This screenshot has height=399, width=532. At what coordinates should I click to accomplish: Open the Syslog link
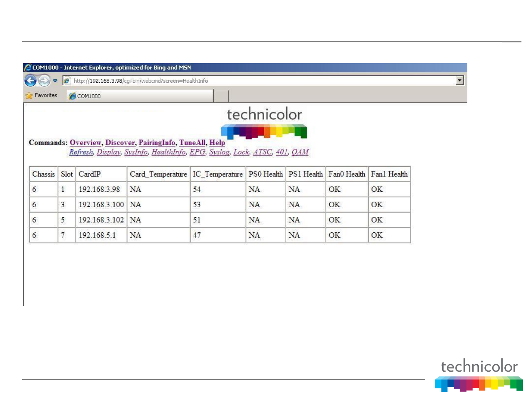219,152
